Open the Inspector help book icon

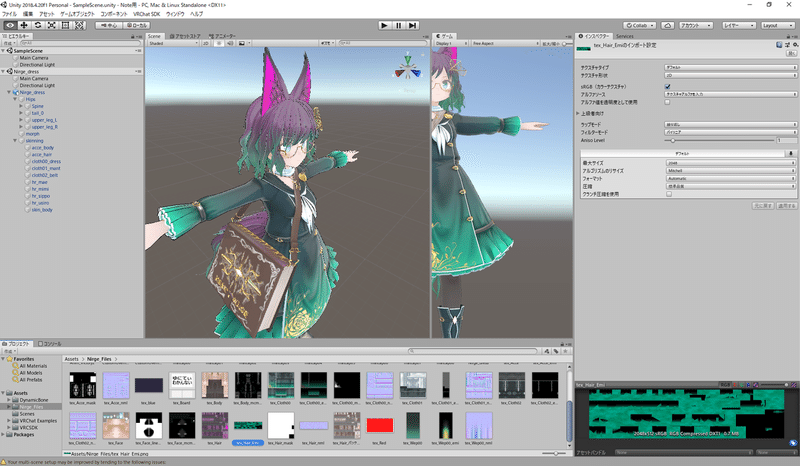point(779,45)
